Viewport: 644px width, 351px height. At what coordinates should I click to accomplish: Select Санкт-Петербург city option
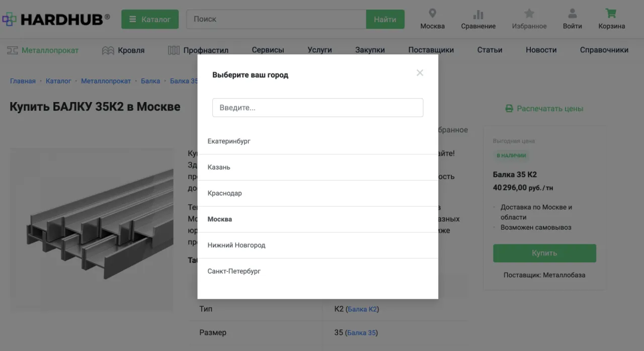(234, 272)
